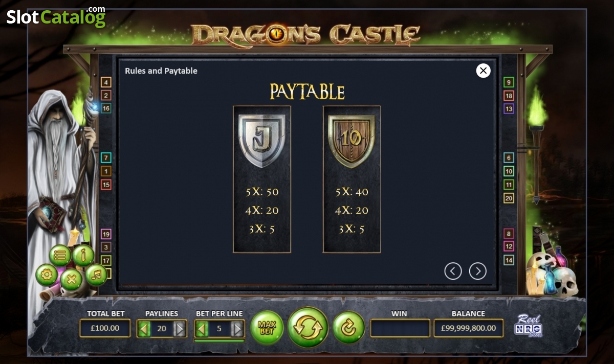Close the Rules and Paytable panel
This screenshot has width=614, height=364.
tap(483, 71)
